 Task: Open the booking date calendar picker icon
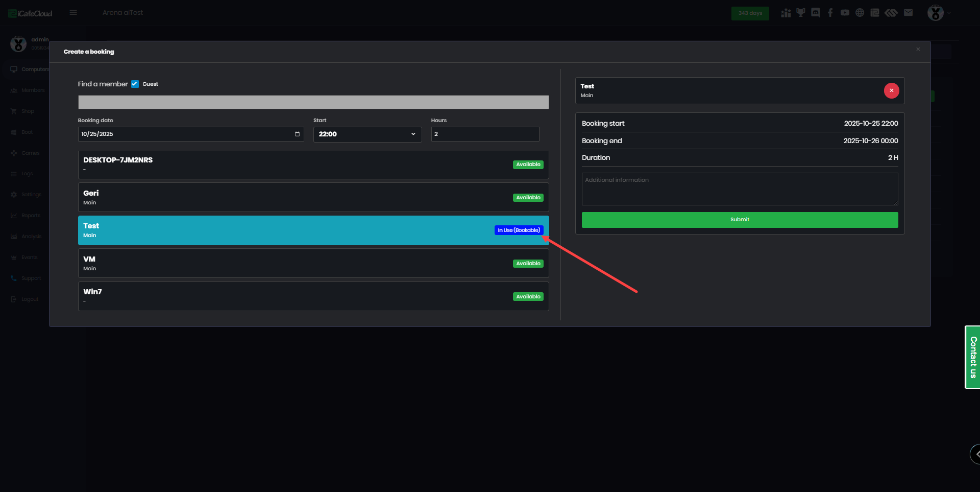(x=297, y=134)
